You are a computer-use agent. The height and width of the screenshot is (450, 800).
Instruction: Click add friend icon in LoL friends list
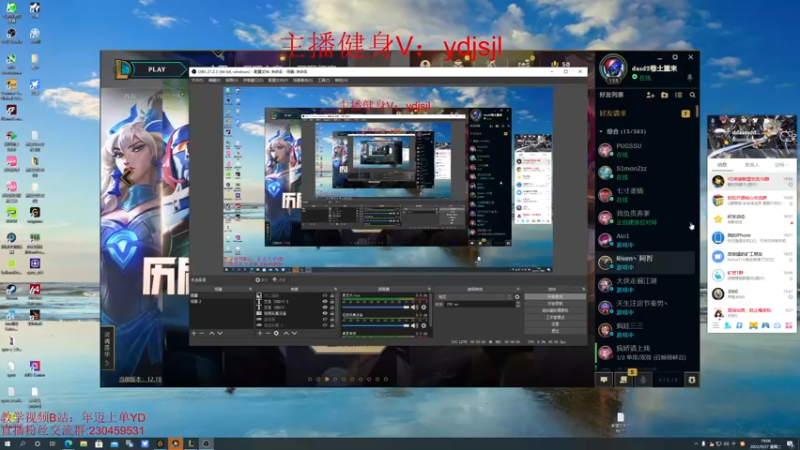tap(650, 95)
